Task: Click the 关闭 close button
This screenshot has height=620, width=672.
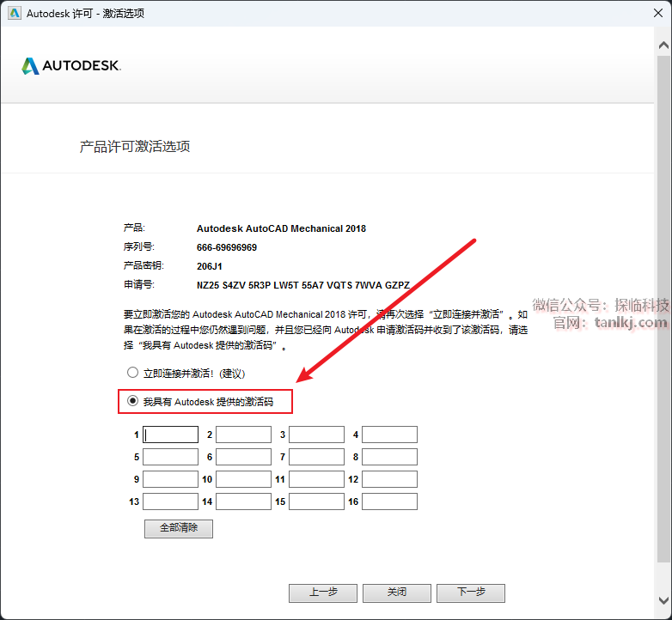Action: [x=397, y=593]
